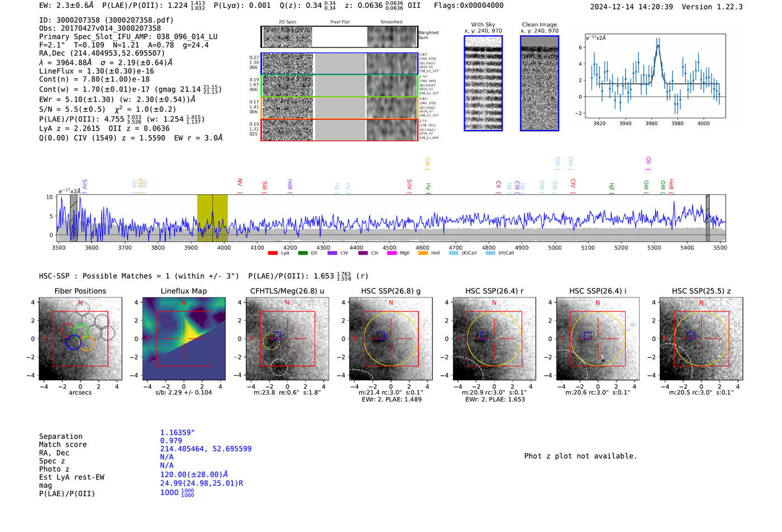Select the red-bordered 2D fiber spectrum row
Image resolution: width=782 pixels, height=532 pixels.
point(340,130)
